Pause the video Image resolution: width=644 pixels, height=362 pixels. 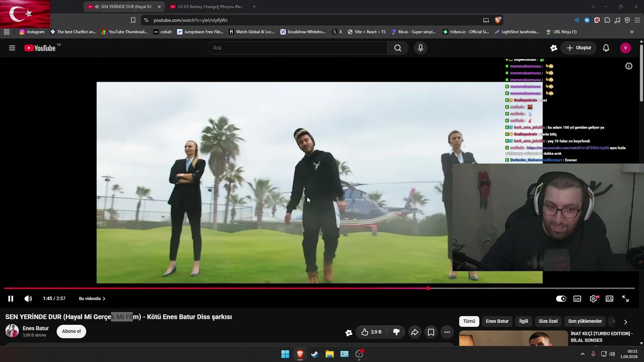click(11, 299)
